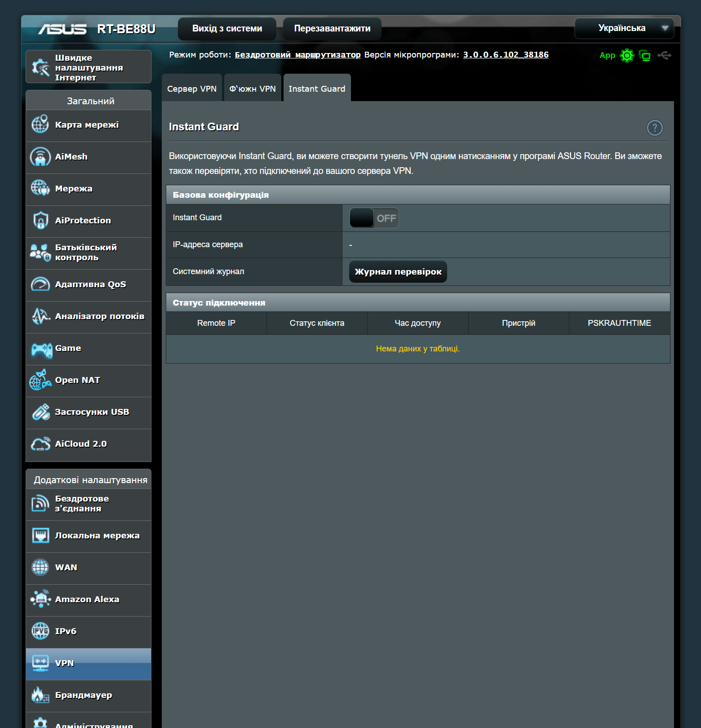Select the Аналізатор потоків menu label
The height and width of the screenshot is (728, 701).
point(100,316)
